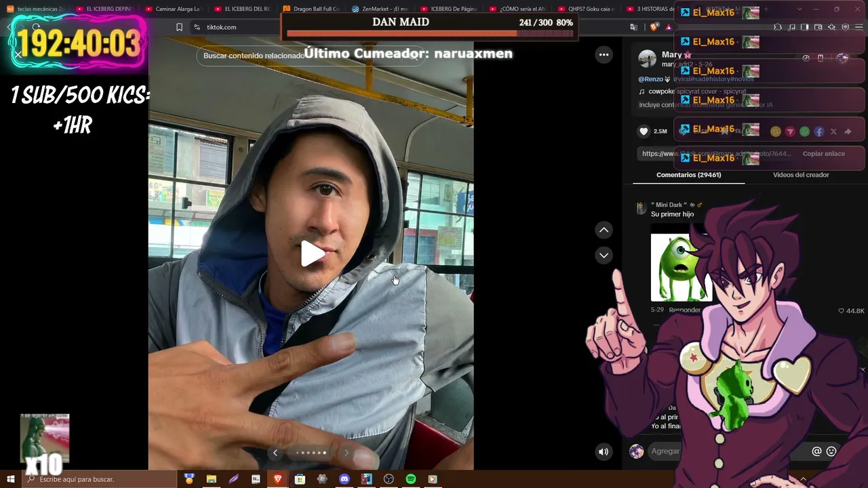The height and width of the screenshot is (488, 868).
Task: Advance to next photo in carousel
Action: click(347, 453)
